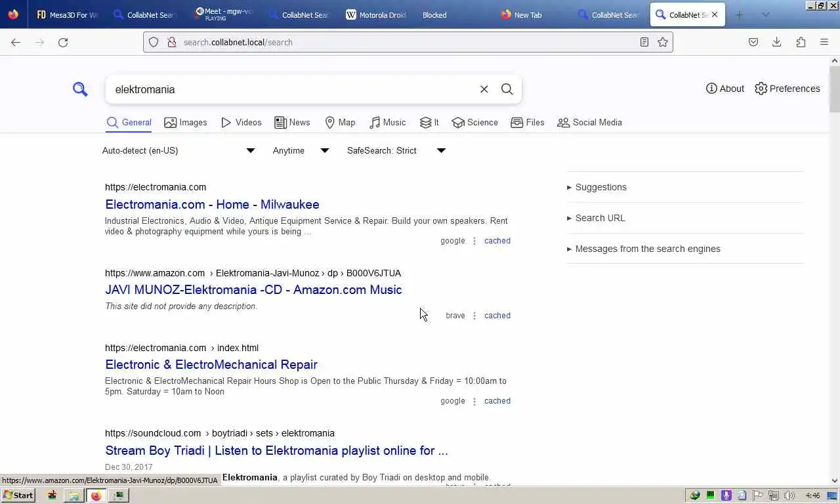
Task: Switch to the Music category
Action: (x=388, y=123)
